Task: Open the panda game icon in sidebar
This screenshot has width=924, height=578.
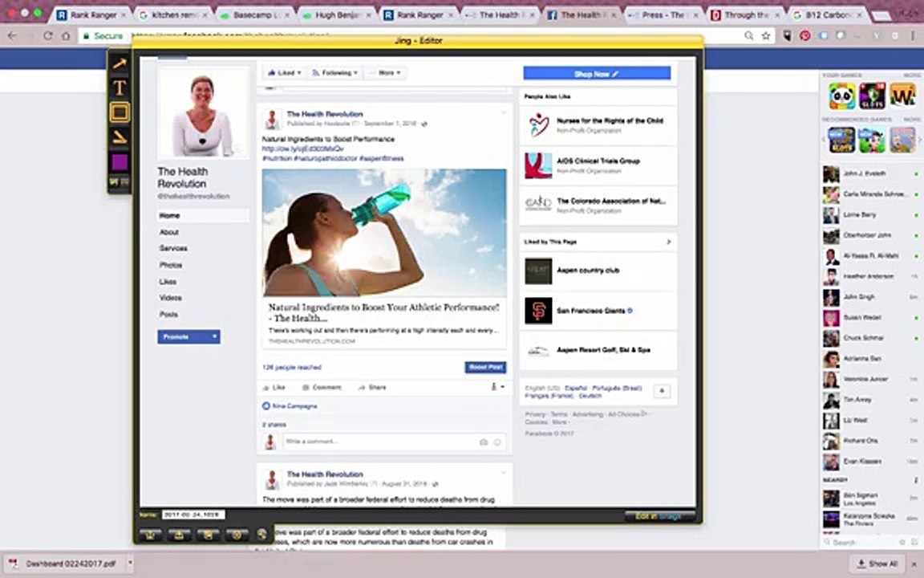Action: click(841, 96)
